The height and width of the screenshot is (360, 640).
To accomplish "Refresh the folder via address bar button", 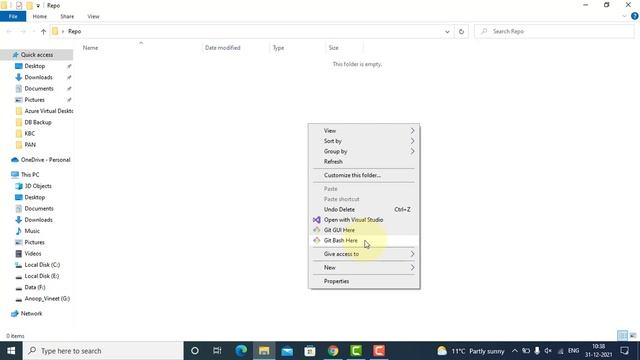I will pyautogui.click(x=461, y=31).
